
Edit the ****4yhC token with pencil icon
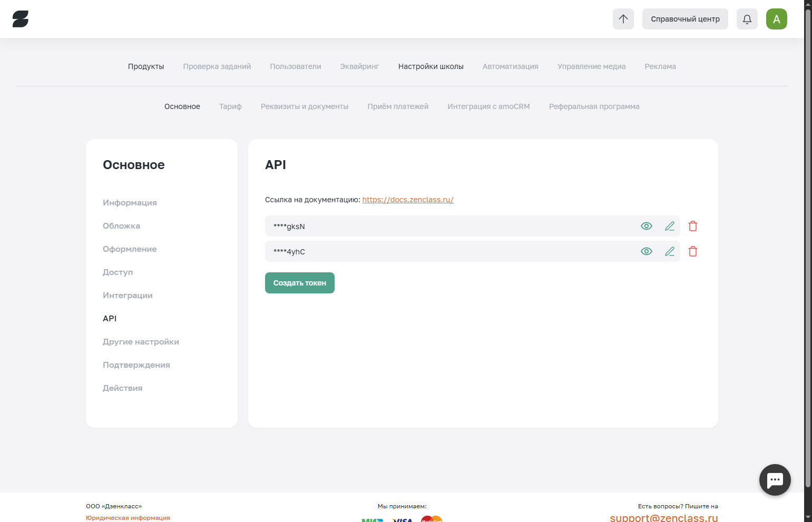[x=670, y=251]
